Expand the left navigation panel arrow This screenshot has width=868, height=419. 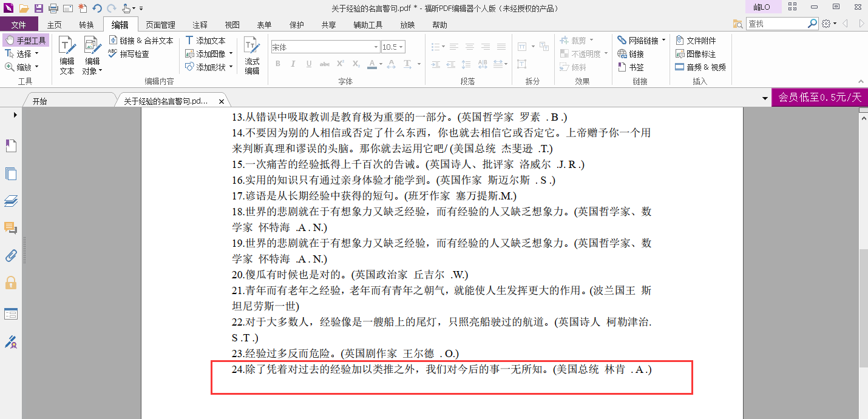pos(15,115)
